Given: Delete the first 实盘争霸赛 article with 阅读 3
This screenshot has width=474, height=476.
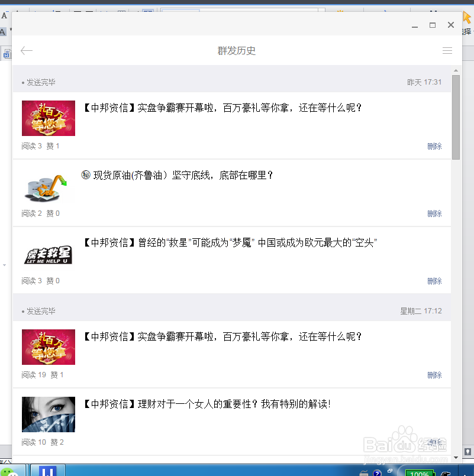Looking at the screenshot, I should pos(434,146).
